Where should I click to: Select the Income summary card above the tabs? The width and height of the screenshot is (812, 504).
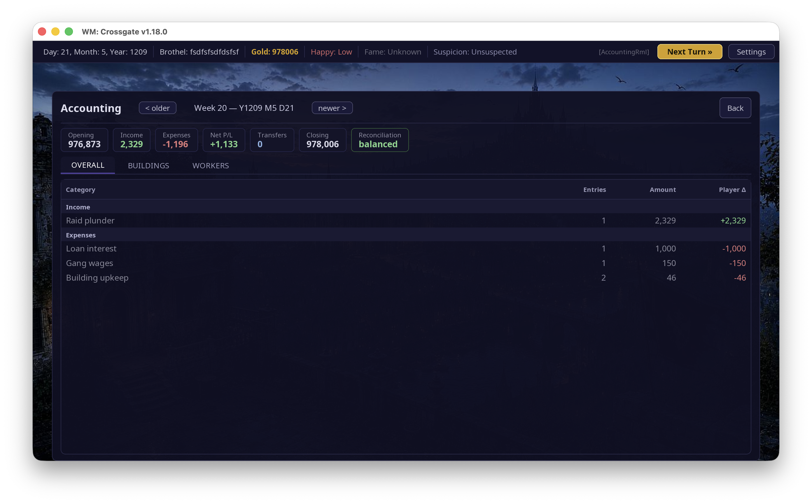(x=132, y=140)
